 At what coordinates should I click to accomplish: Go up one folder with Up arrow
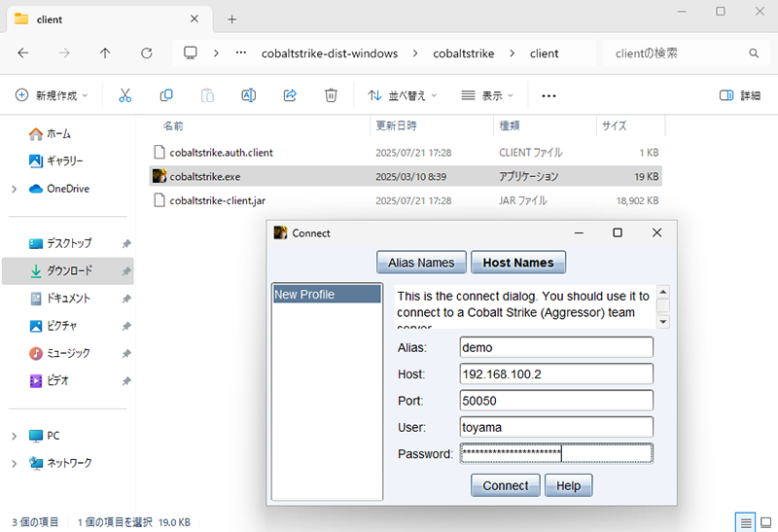(x=105, y=53)
